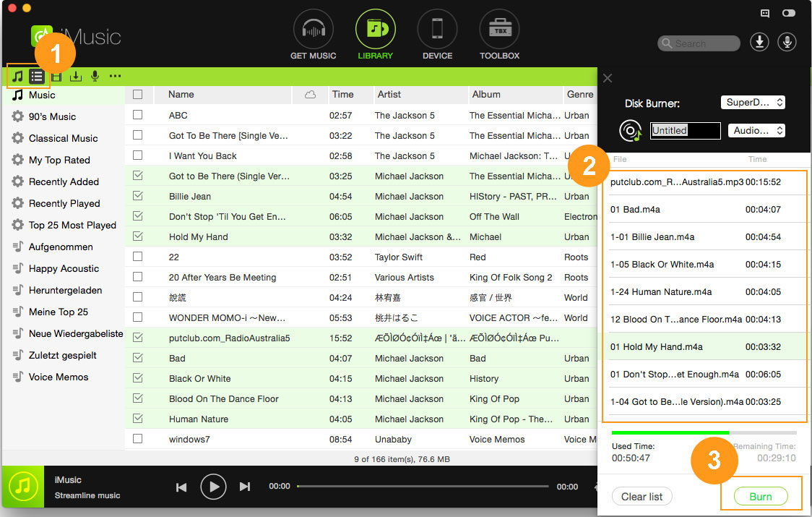Image resolution: width=812 pixels, height=517 pixels.
Task: Show recorded items via toolbar microphone icon
Action: [95, 77]
